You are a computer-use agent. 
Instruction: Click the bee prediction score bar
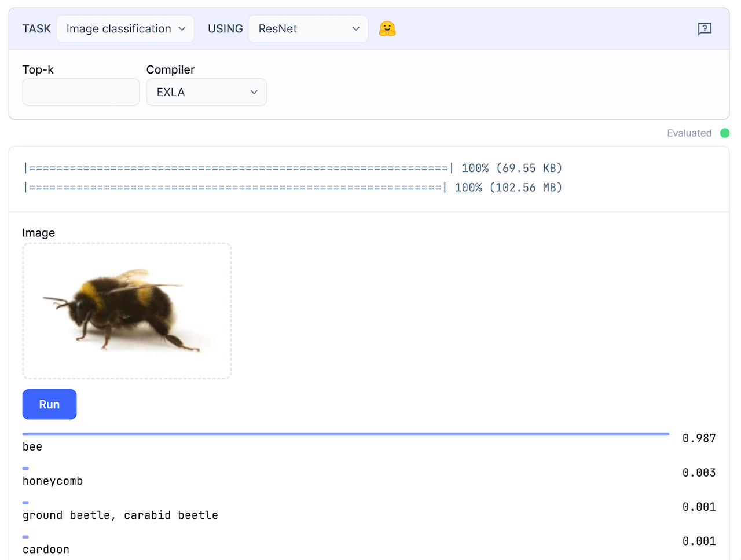click(344, 433)
